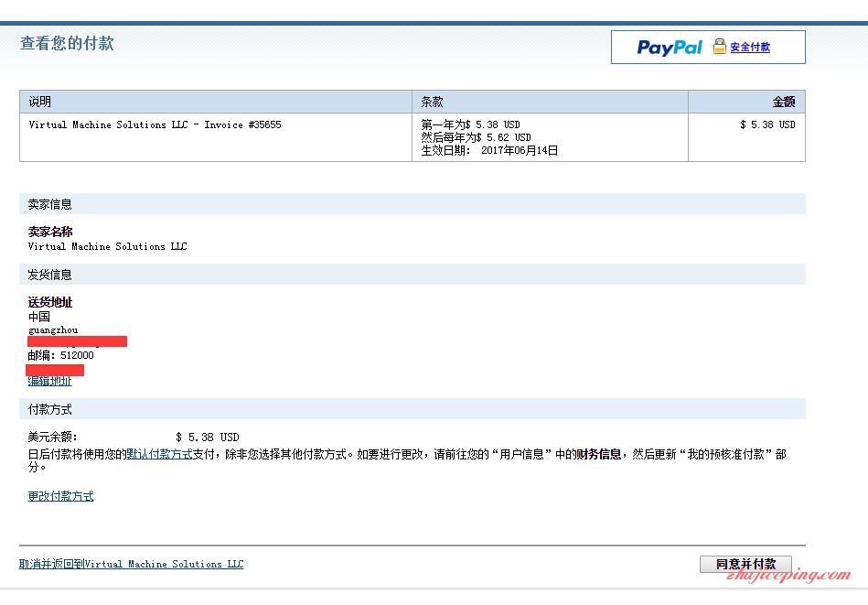
Task: Click the 送货地址 shipping address label
Action: click(x=49, y=302)
